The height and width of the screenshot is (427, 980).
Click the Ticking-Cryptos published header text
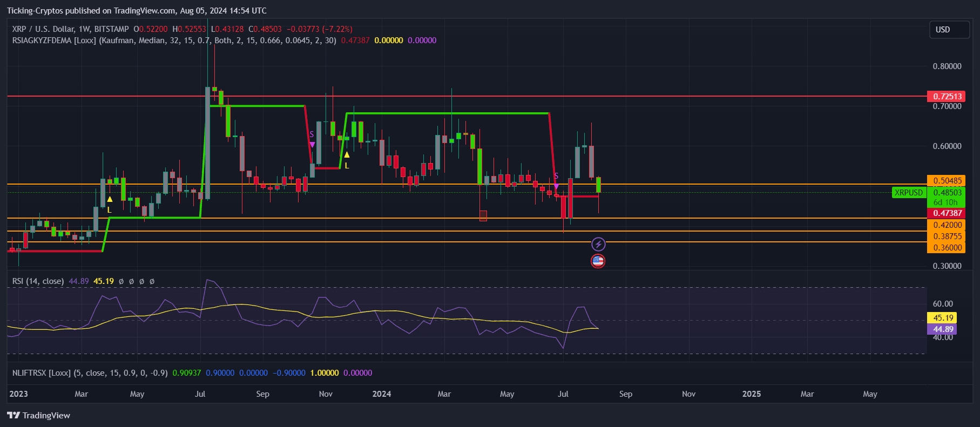pos(137,11)
